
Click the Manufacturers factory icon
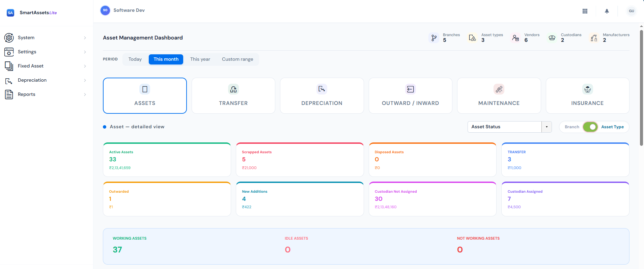594,38
